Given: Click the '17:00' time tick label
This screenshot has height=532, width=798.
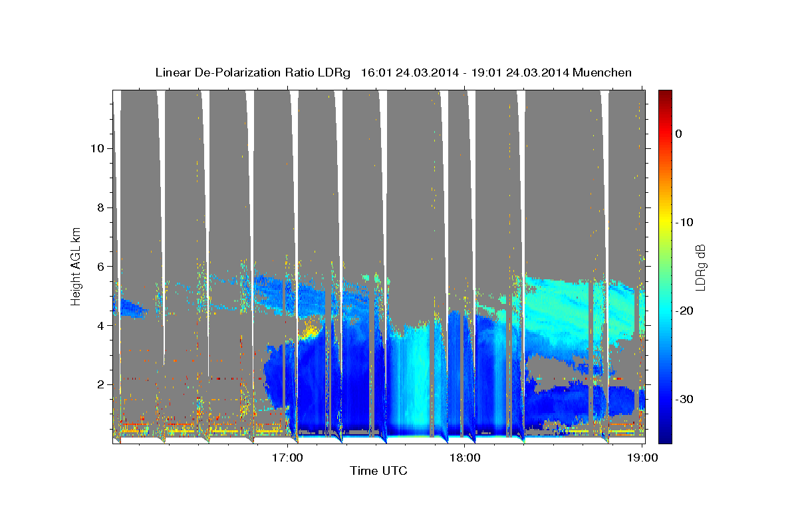Looking at the screenshot, I should tap(287, 458).
